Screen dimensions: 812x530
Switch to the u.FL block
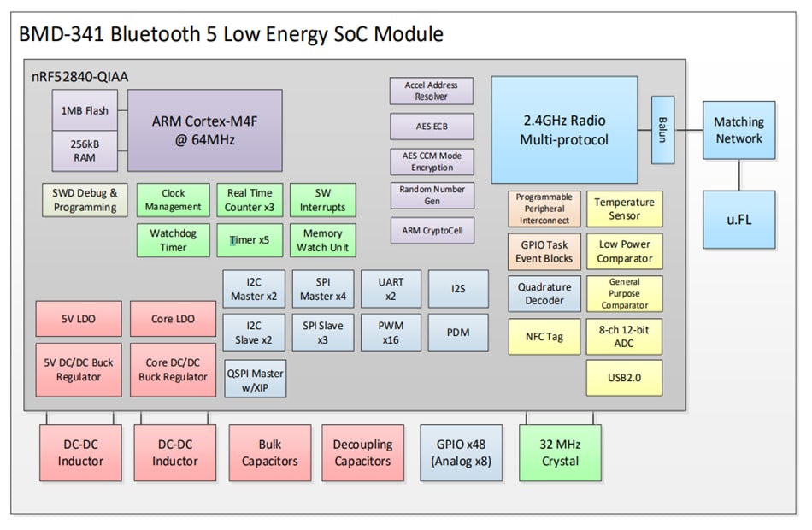tap(738, 218)
